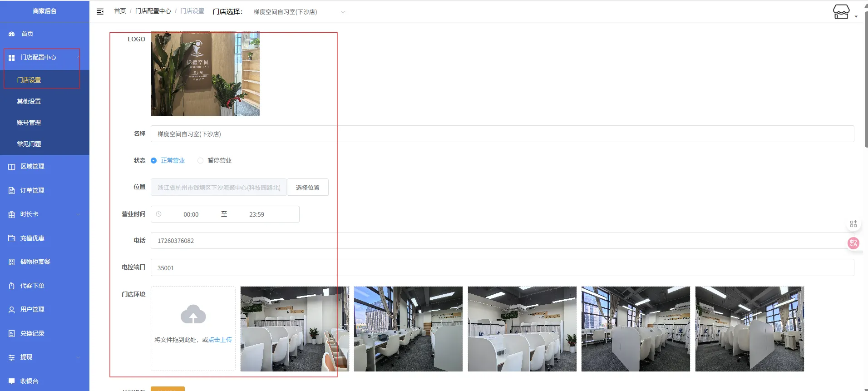This screenshot has width=868, height=391.
Task: Click the store LOGO image
Action: tap(205, 74)
